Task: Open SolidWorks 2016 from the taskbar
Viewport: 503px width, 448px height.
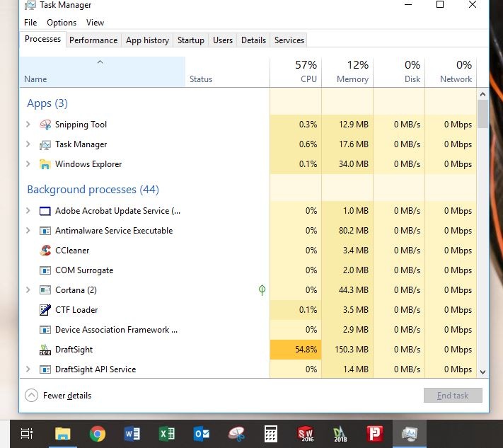Action: (x=306, y=434)
